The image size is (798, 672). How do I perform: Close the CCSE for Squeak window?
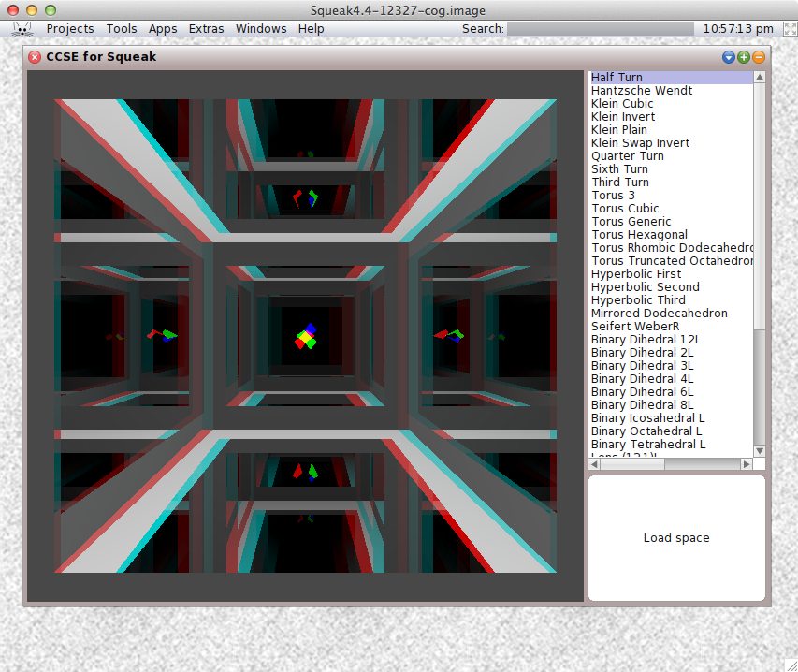pyautogui.click(x=36, y=57)
